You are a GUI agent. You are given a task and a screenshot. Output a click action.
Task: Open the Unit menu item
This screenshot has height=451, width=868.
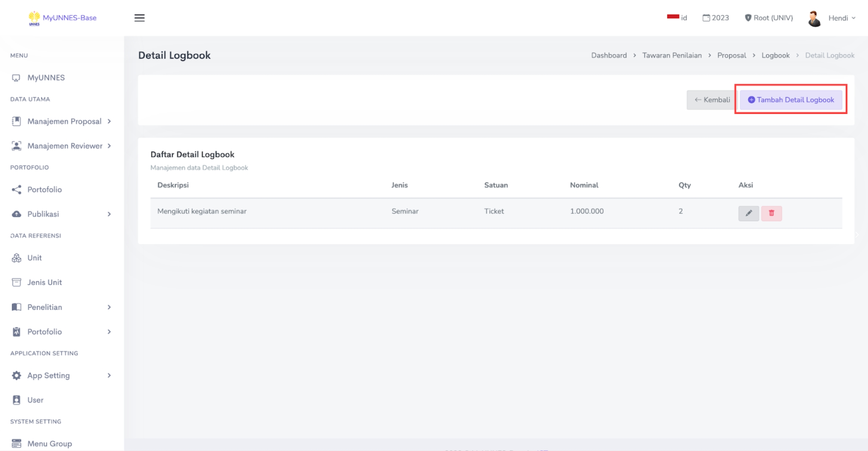click(x=34, y=258)
